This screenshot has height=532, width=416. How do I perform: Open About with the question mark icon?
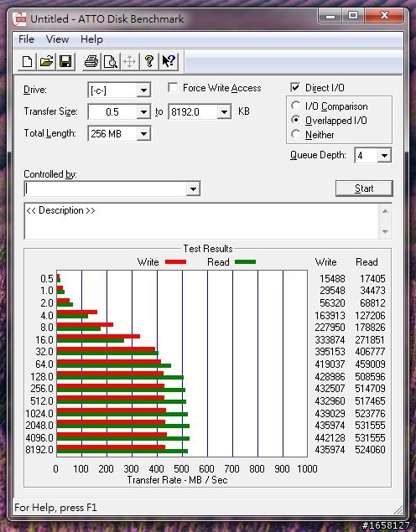pos(149,62)
